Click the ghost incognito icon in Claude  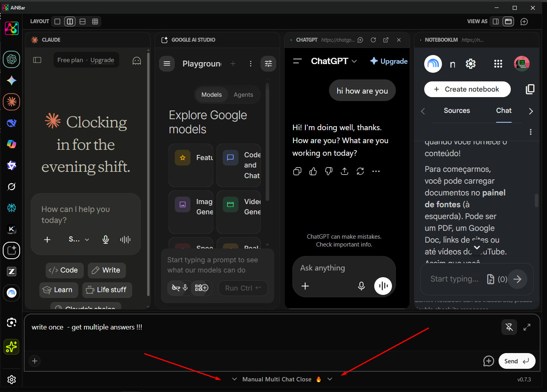[137, 61]
